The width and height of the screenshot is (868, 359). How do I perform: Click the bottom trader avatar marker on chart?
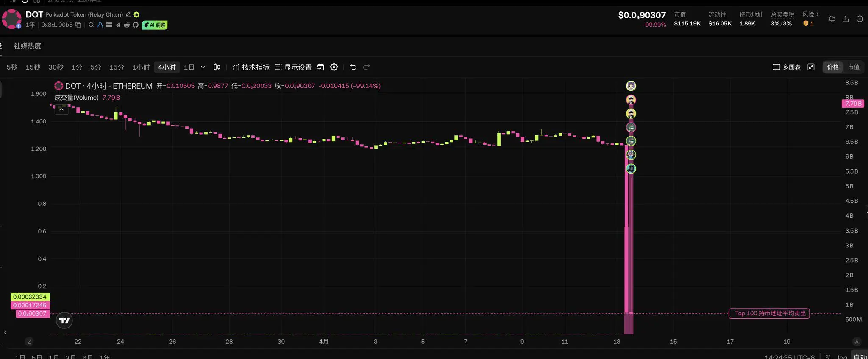coord(631,168)
